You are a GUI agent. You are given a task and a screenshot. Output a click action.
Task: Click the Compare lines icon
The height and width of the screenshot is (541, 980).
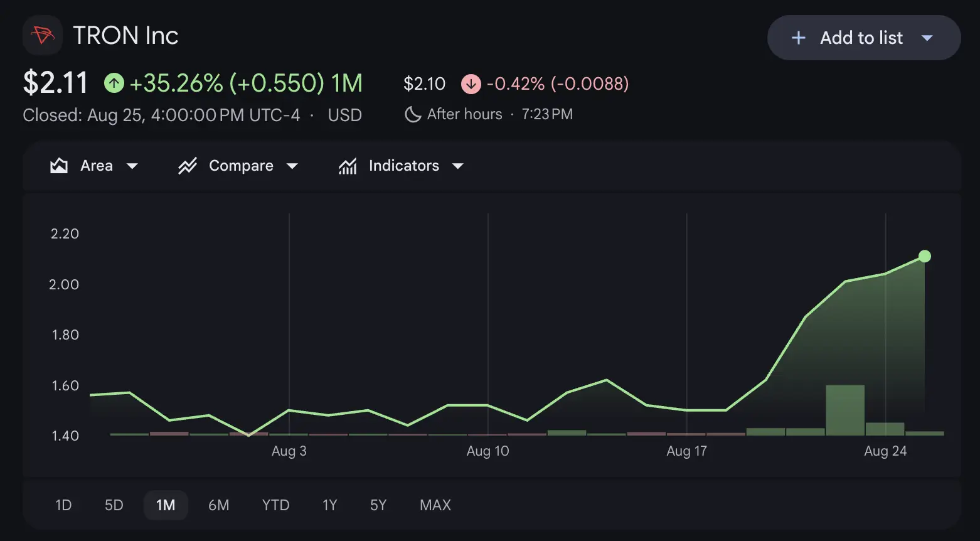(188, 166)
